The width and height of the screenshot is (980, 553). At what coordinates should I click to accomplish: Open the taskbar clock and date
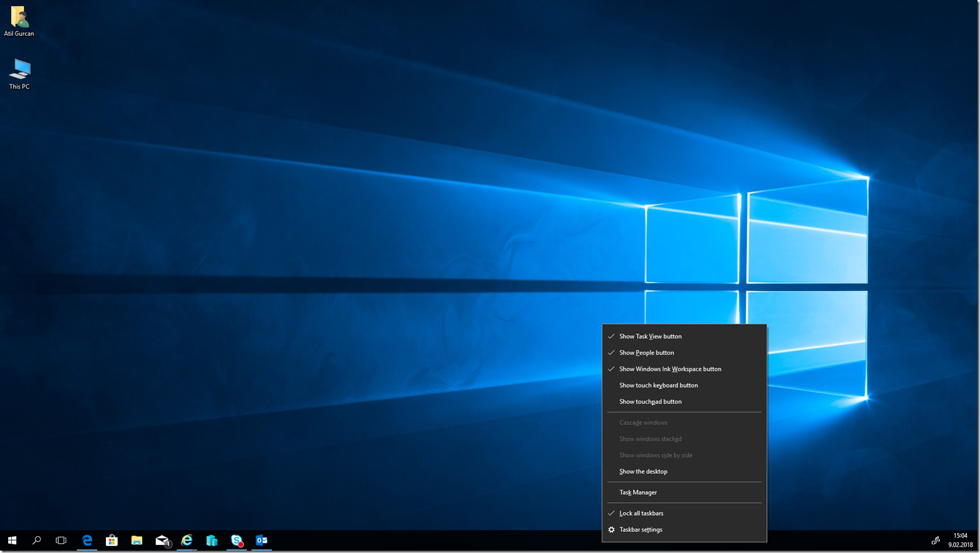960,541
